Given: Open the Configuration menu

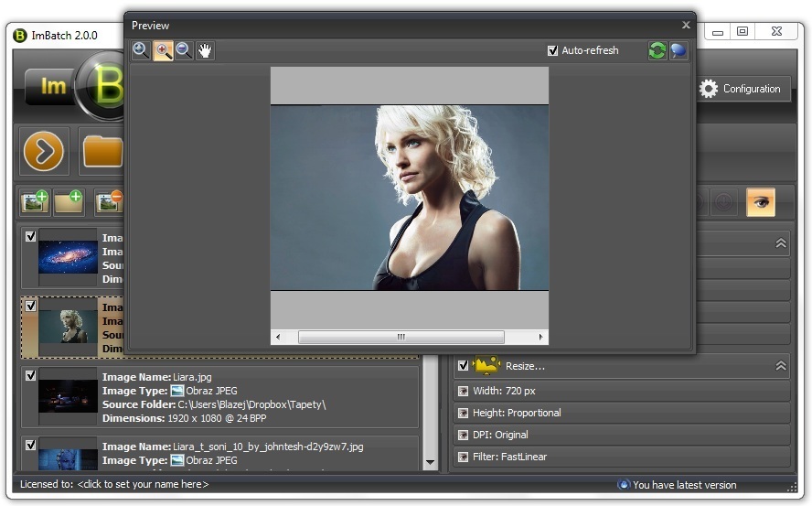Looking at the screenshot, I should [740, 89].
